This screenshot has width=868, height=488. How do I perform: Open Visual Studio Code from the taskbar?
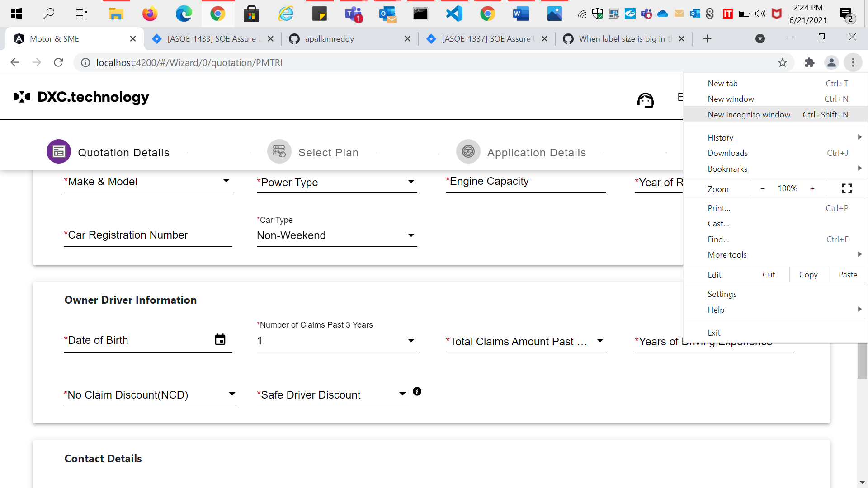[x=454, y=14]
